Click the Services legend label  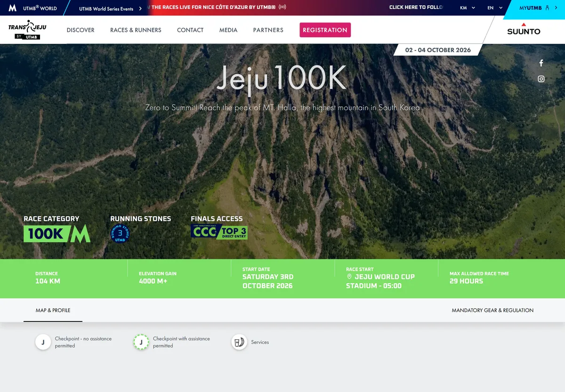point(260,342)
